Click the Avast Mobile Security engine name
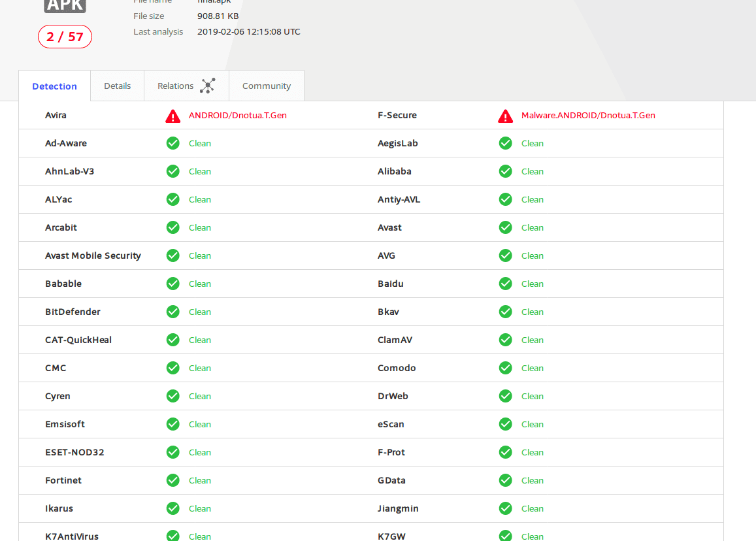The width and height of the screenshot is (756, 541). pos(93,255)
